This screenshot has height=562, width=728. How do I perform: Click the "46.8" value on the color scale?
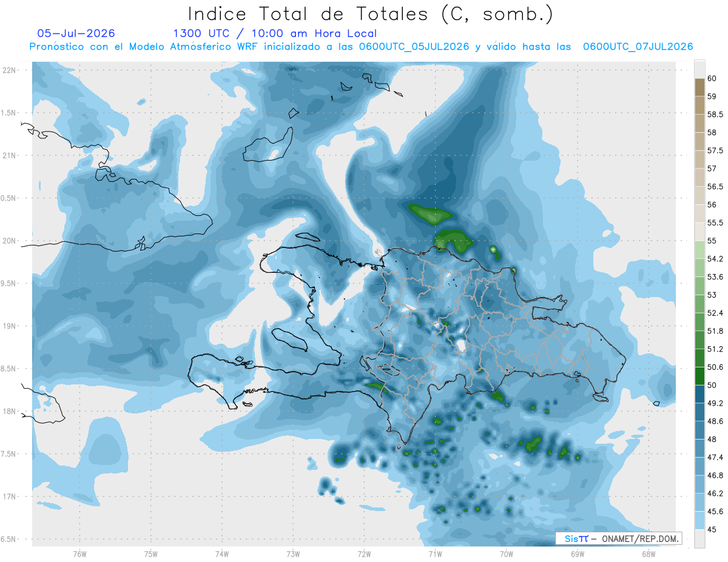(x=715, y=476)
